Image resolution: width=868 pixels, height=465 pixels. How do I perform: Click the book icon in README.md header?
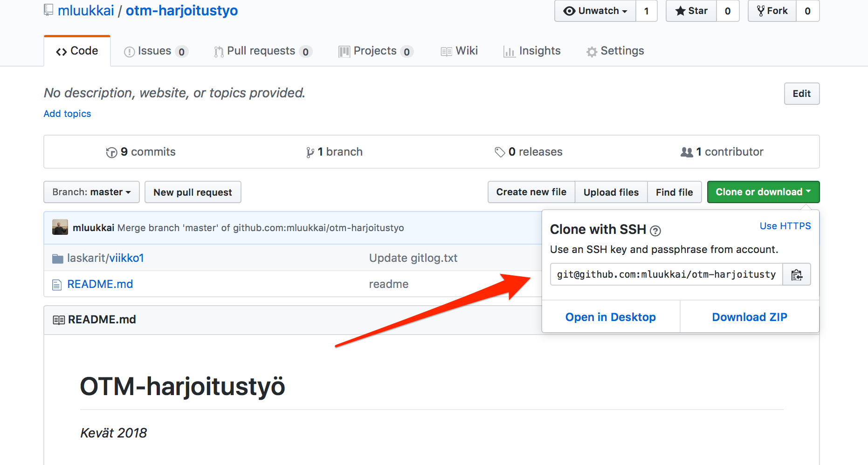59,320
